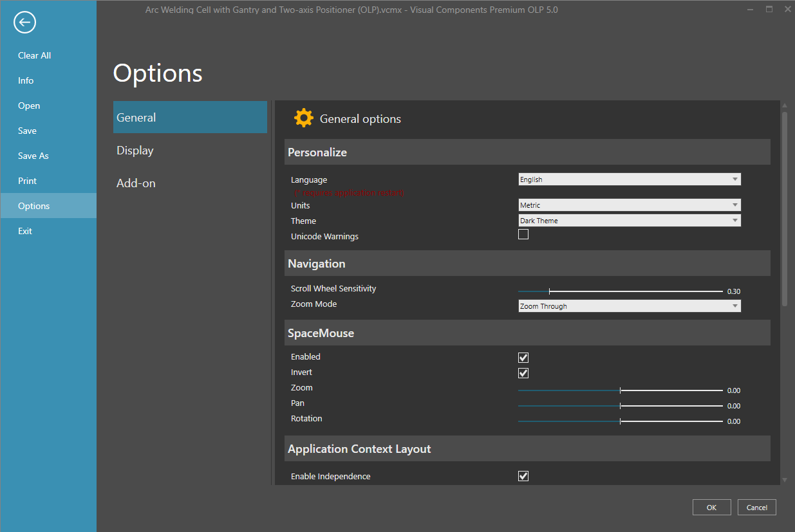Open the Theme dropdown
The height and width of the screenshot is (532, 795).
pos(629,221)
